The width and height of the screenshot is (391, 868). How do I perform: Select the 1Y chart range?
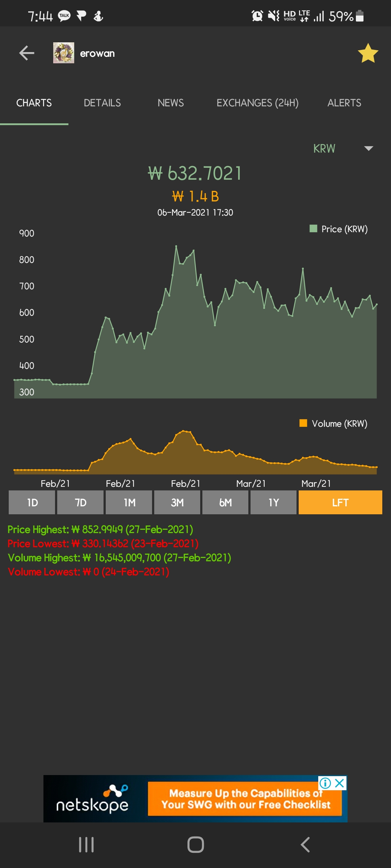(273, 502)
